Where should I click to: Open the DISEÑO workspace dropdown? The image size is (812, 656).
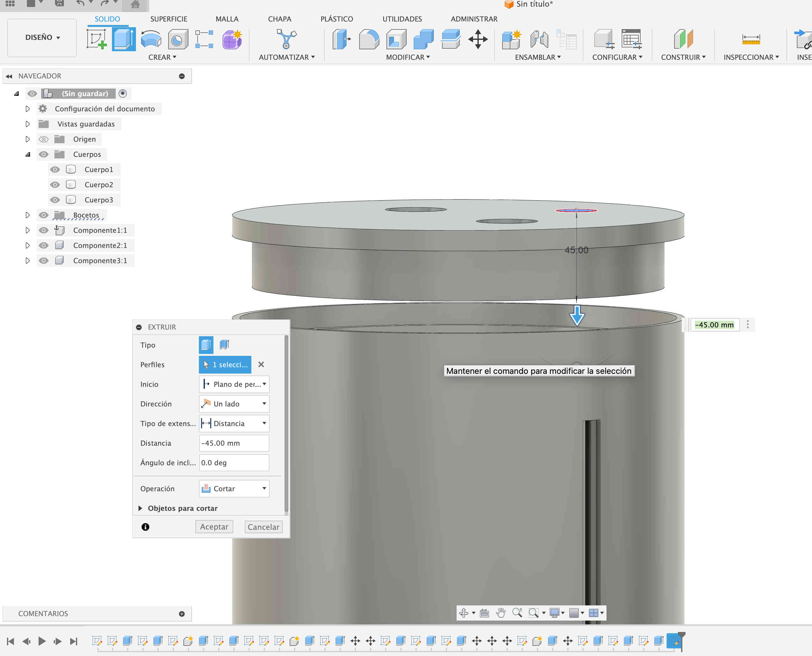click(x=42, y=37)
